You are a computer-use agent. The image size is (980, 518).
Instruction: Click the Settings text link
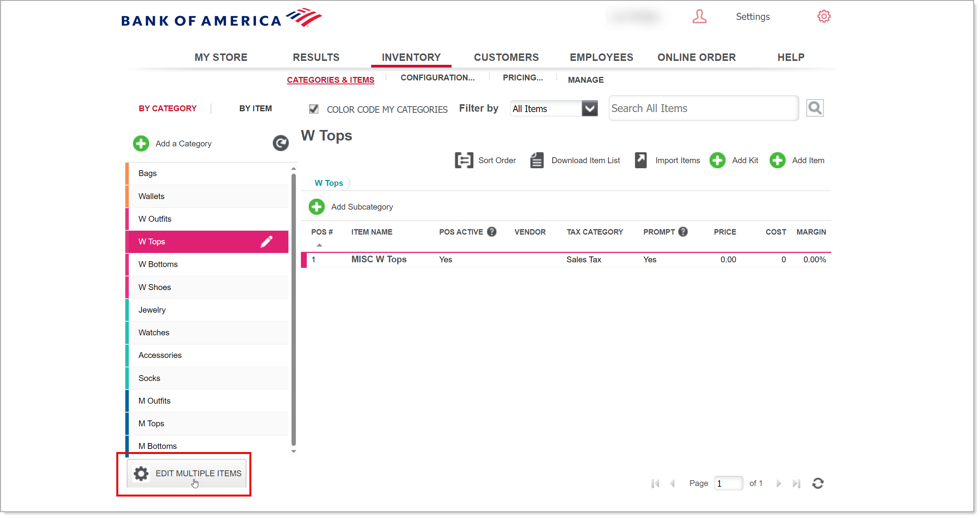pos(752,17)
